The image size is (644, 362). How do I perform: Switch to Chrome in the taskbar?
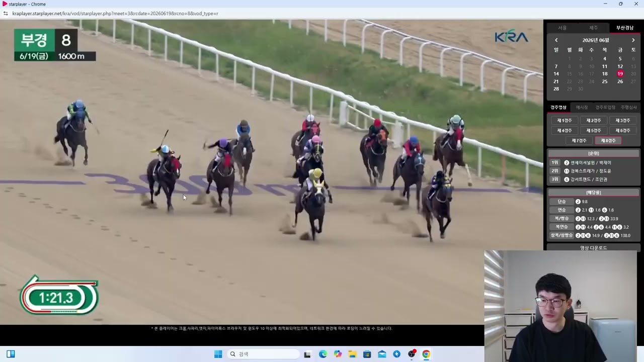coord(426,354)
